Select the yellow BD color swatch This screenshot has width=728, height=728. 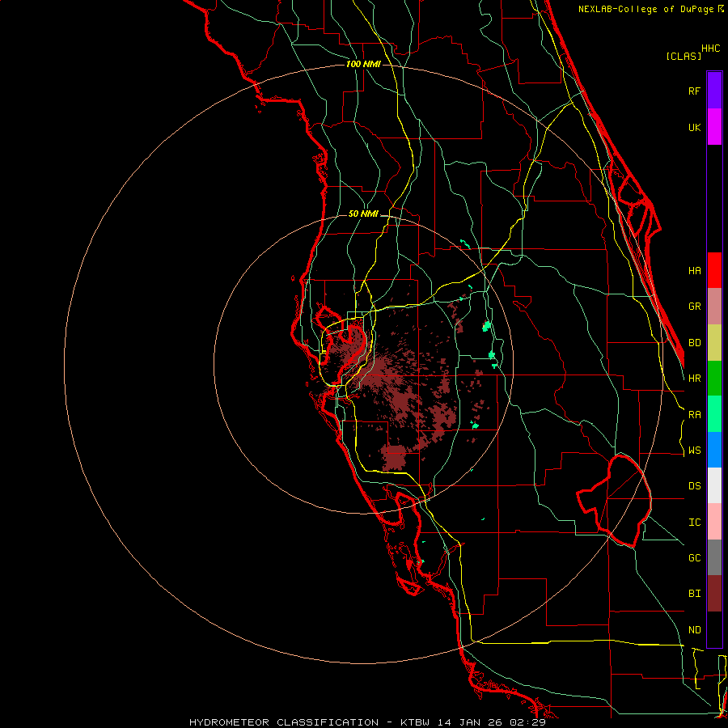[x=714, y=343]
